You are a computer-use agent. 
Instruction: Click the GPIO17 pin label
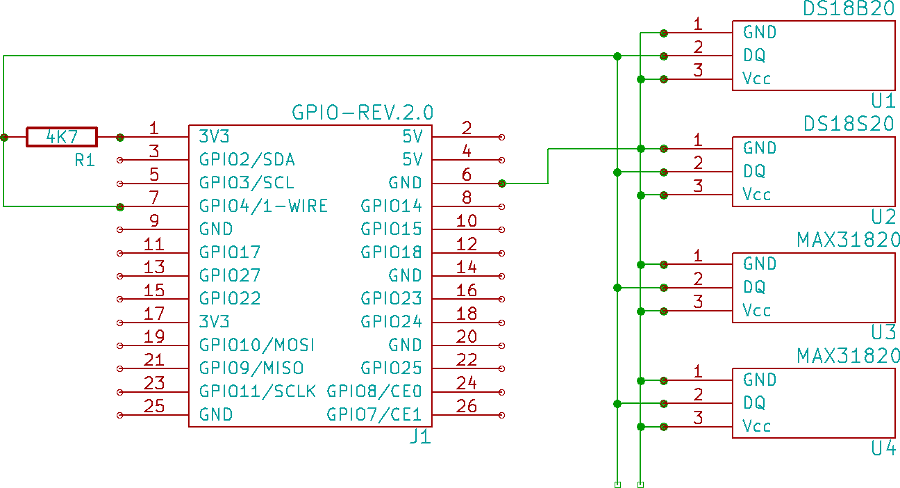(230, 252)
